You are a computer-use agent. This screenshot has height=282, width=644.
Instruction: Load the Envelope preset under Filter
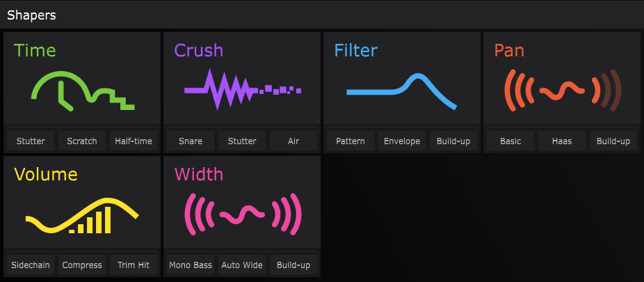click(x=402, y=141)
